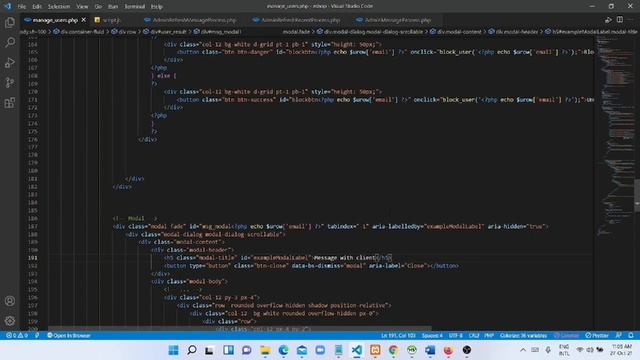Viewport: 640px width, 360px height.
Task: Open the Terminal menu
Action: [134, 7]
